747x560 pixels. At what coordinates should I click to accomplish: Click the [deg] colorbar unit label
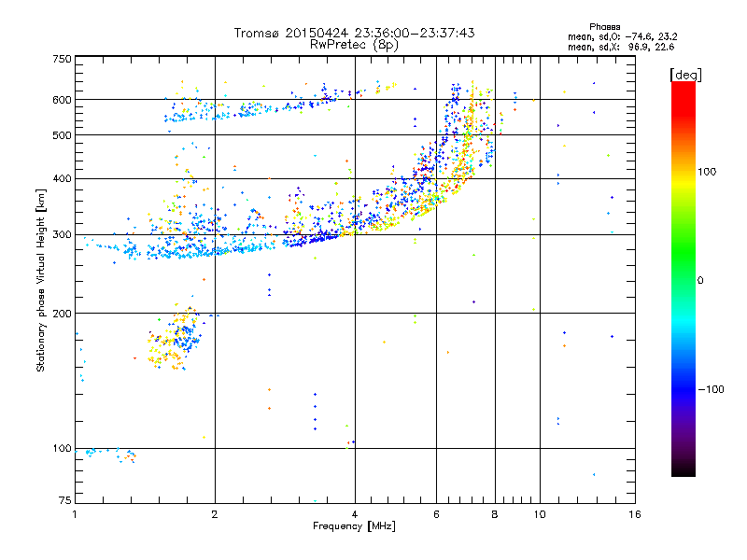(686, 74)
